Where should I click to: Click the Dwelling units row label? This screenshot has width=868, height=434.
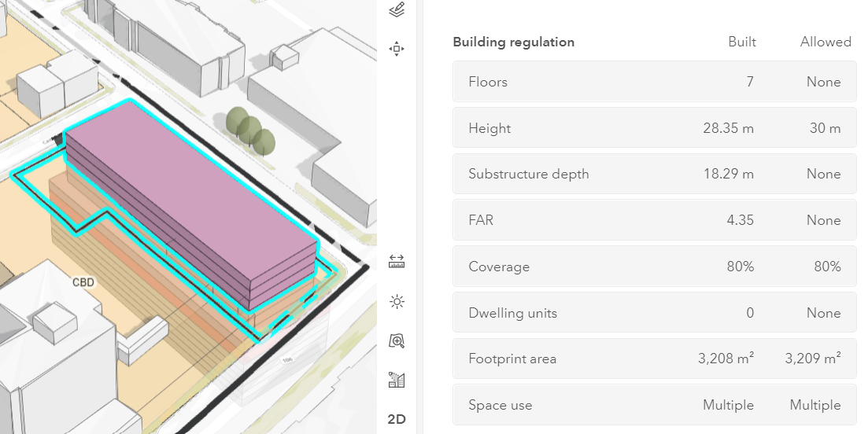click(512, 313)
